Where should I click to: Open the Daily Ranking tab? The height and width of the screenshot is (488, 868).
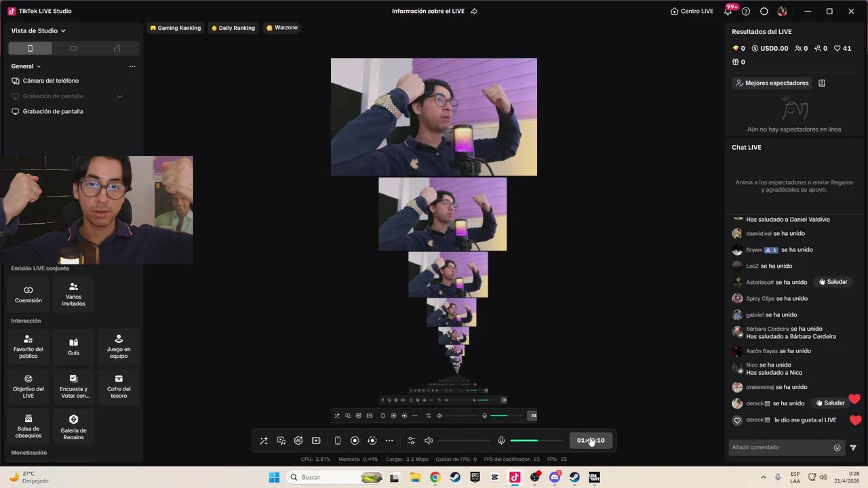pyautogui.click(x=233, y=28)
